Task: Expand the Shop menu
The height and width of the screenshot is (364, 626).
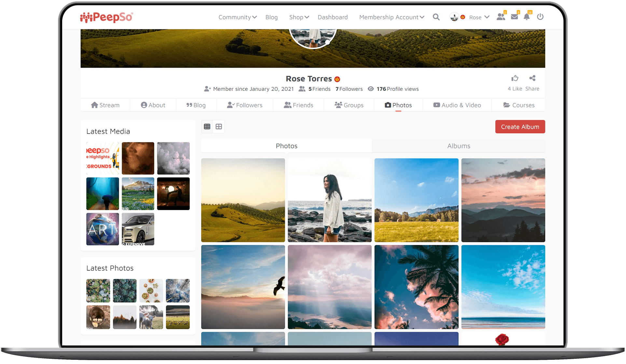Action: tap(299, 17)
